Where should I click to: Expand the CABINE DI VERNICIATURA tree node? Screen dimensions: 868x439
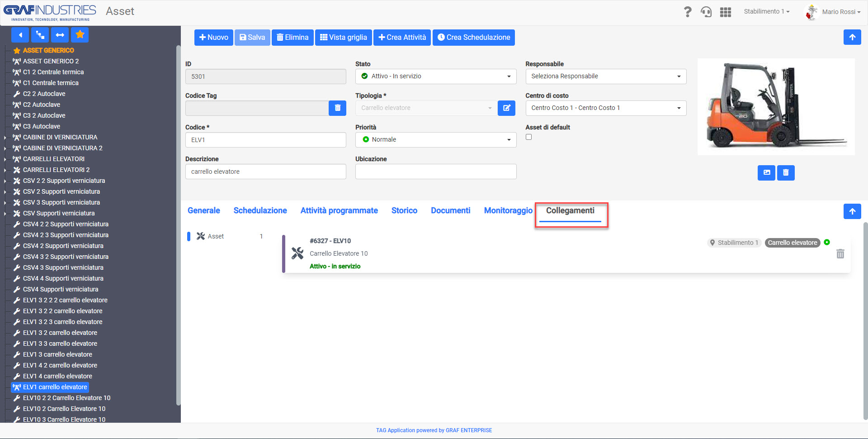coord(5,137)
